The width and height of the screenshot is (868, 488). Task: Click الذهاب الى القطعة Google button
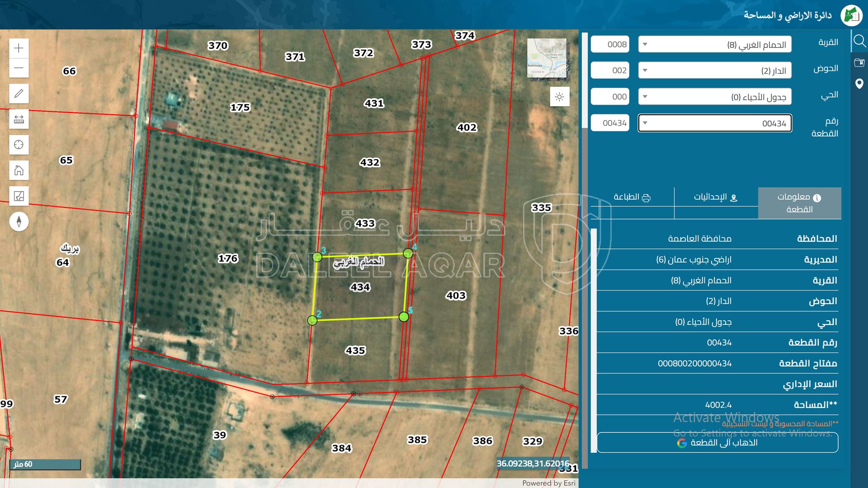click(717, 443)
